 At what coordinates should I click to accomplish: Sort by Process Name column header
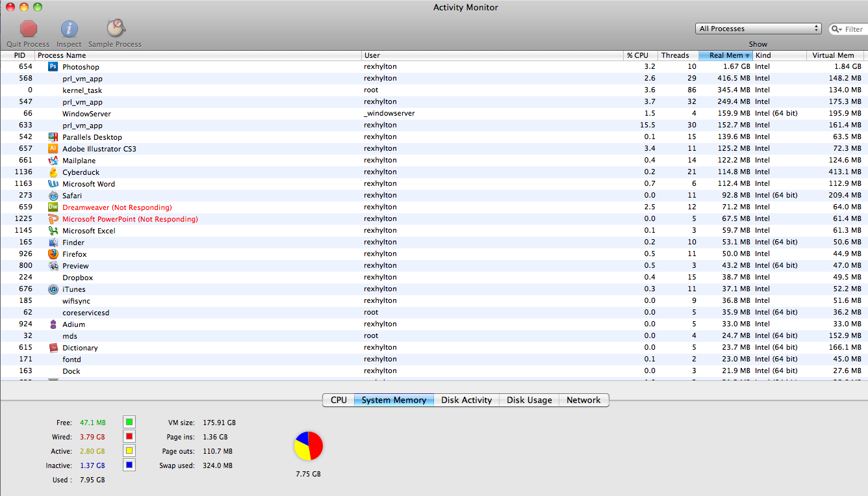click(198, 55)
